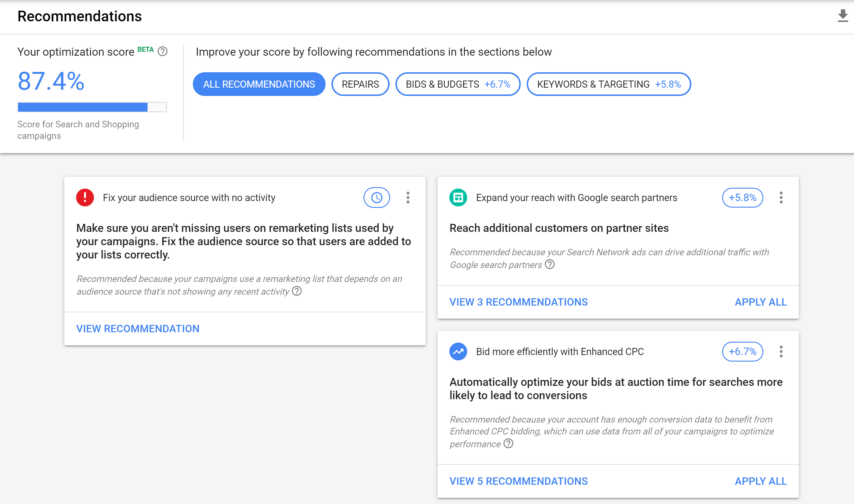Viewport: 854px width, 504px height.
Task: Switch to Bids & Budgets filter
Action: [458, 84]
